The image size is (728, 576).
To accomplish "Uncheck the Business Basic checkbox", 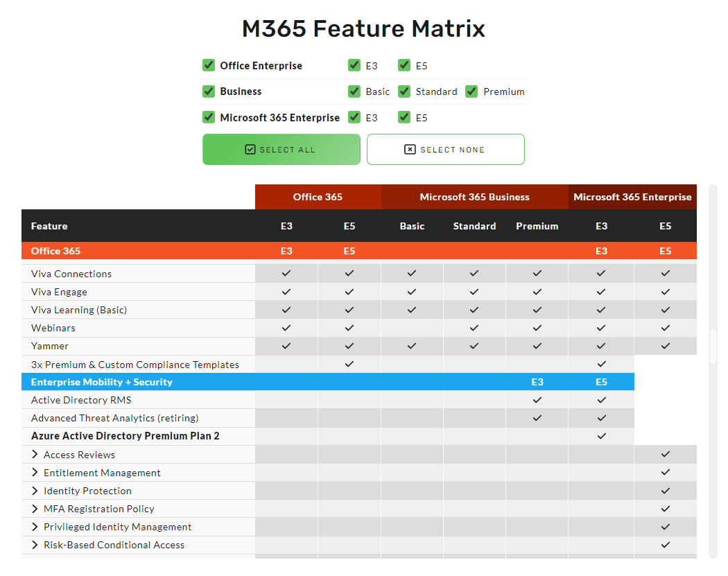I will (354, 91).
